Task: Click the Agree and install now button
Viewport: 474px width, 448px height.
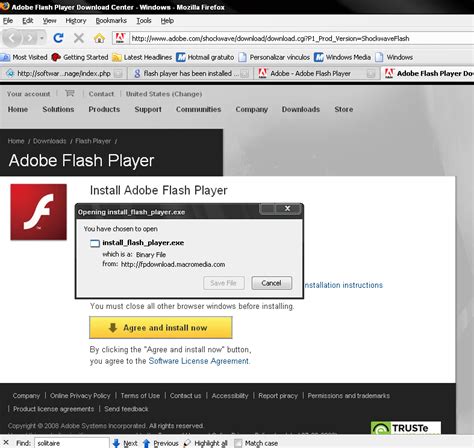Action: point(161,328)
